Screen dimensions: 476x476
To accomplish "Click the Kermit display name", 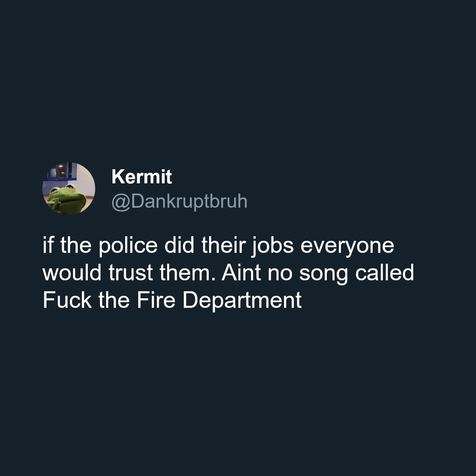I will click(142, 177).
